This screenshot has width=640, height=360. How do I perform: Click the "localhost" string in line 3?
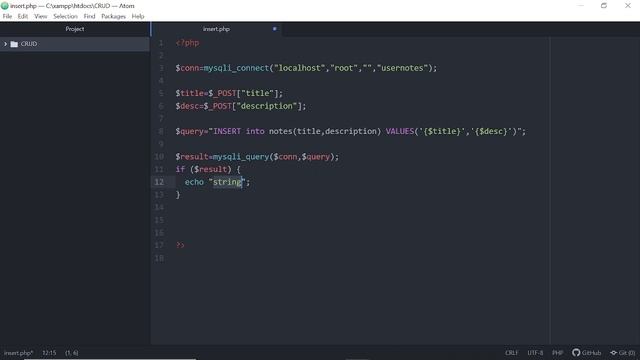[x=300, y=68]
